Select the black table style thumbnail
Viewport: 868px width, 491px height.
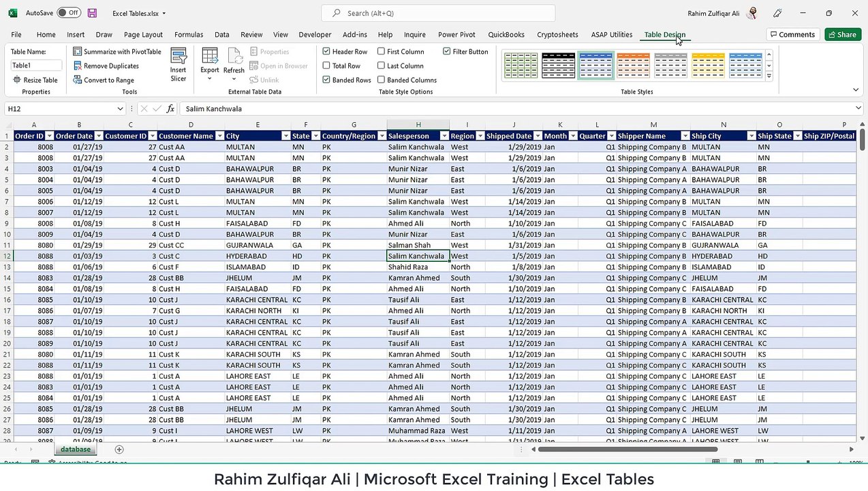(x=559, y=65)
